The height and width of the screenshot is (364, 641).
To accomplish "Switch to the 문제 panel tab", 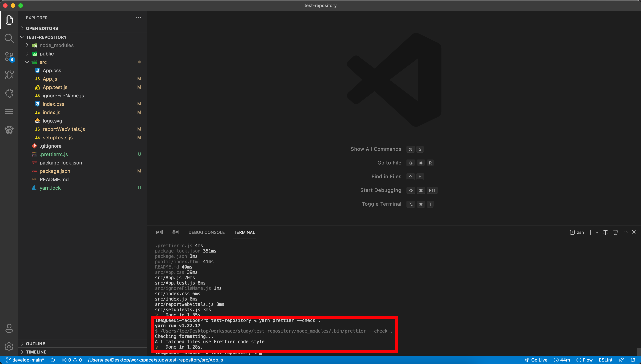I will (x=159, y=232).
